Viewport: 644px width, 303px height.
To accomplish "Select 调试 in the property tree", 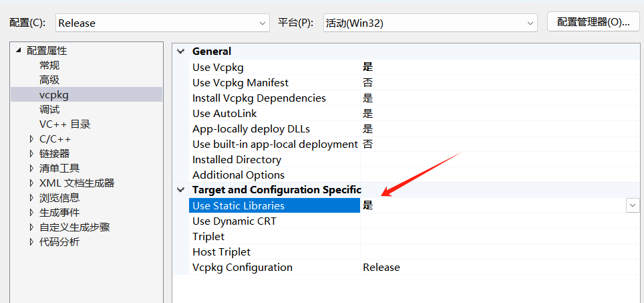I will click(x=49, y=110).
